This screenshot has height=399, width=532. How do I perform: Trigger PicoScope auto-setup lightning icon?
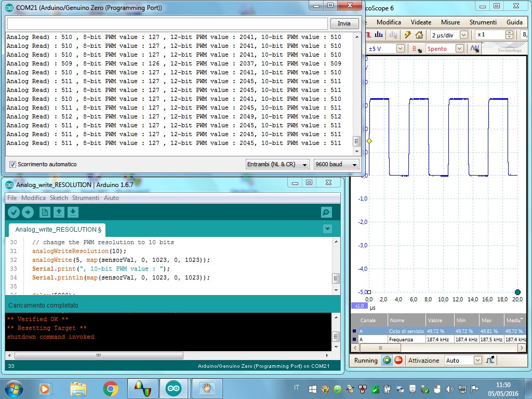click(x=407, y=34)
